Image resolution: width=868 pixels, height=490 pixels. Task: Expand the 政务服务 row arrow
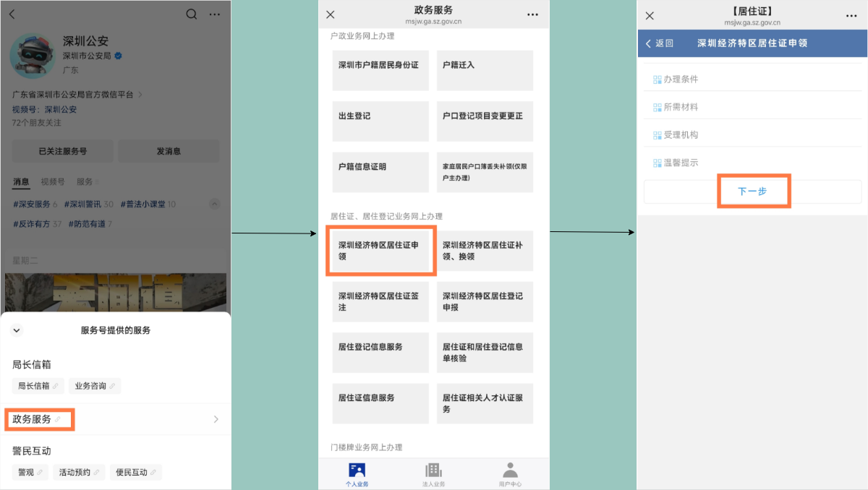216,419
